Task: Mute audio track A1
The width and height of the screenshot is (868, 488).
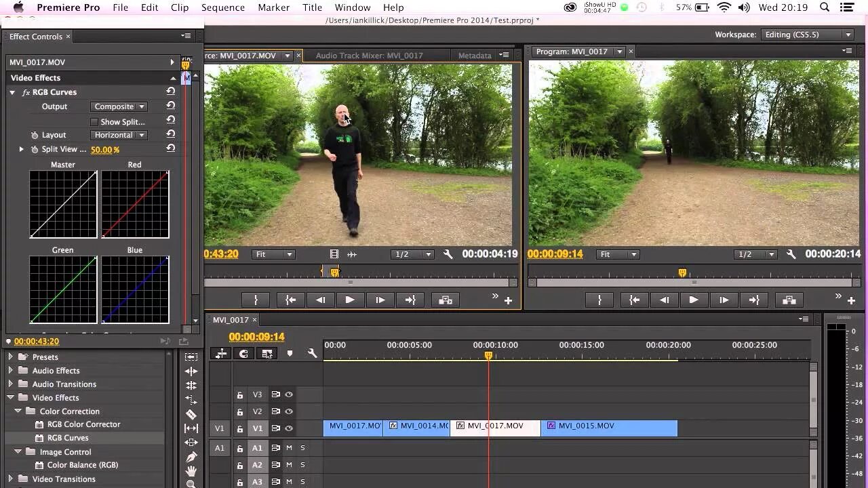Action: 289,448
